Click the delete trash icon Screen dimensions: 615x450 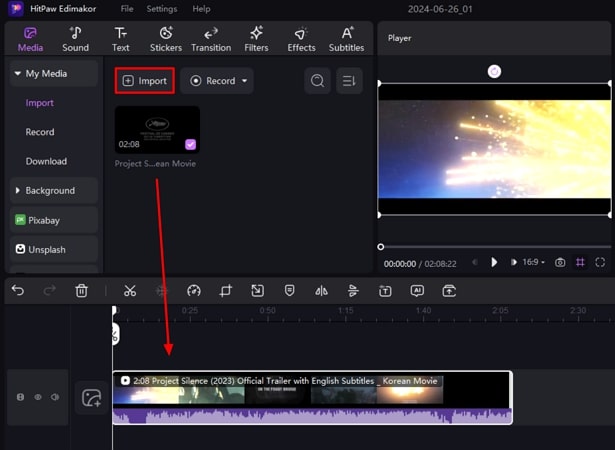(82, 291)
